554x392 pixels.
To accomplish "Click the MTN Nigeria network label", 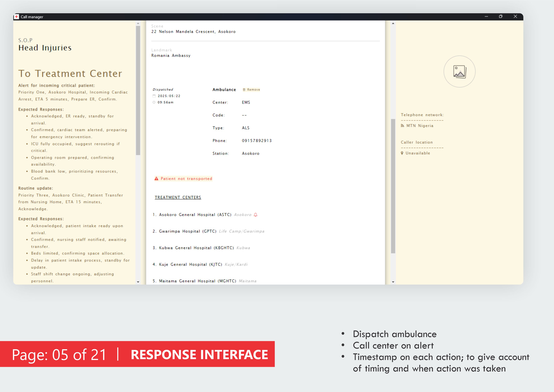I will [x=420, y=125].
